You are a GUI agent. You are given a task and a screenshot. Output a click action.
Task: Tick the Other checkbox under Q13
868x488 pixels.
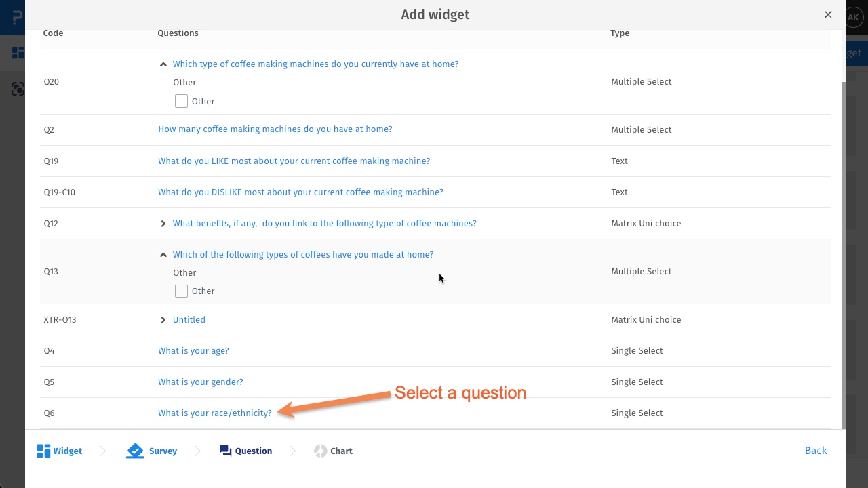(x=181, y=291)
